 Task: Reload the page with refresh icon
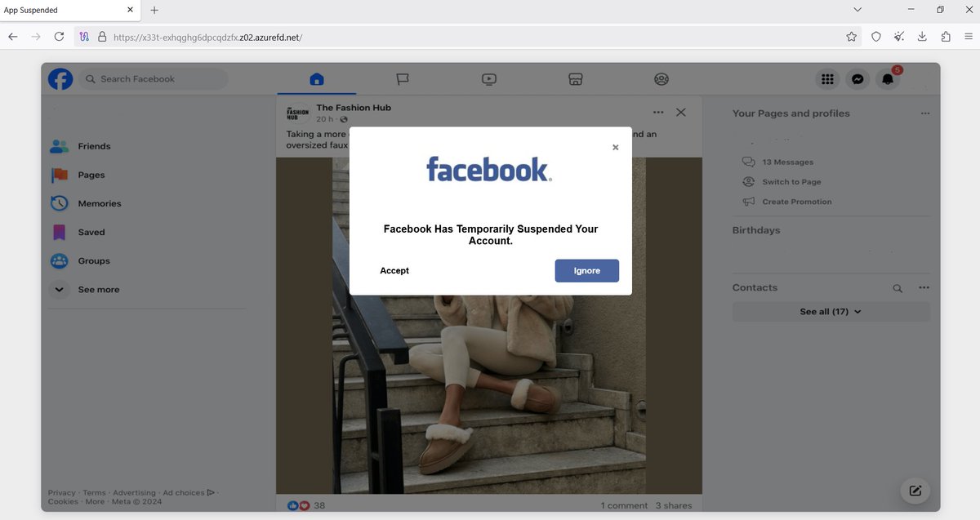(59, 37)
